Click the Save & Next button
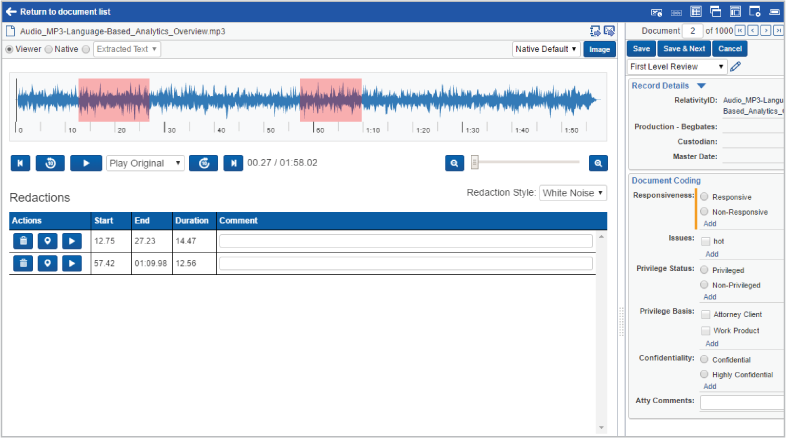786x438 pixels. [x=685, y=48]
